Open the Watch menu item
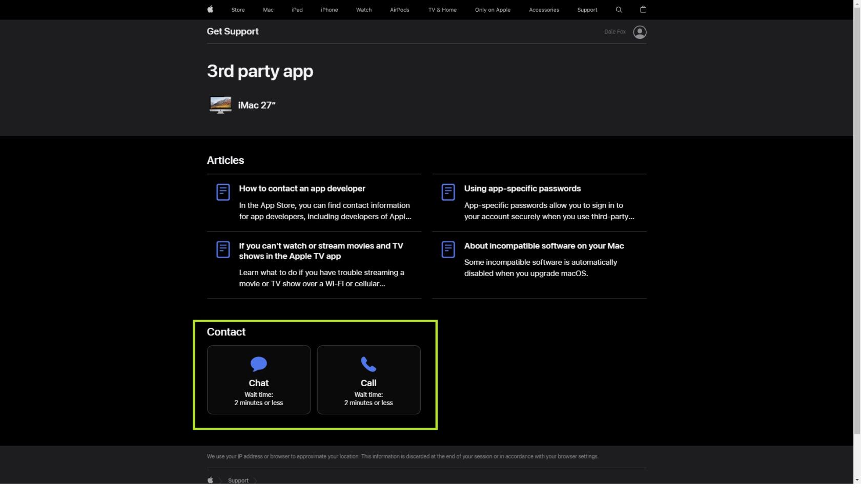The height and width of the screenshot is (504, 861). tap(364, 10)
